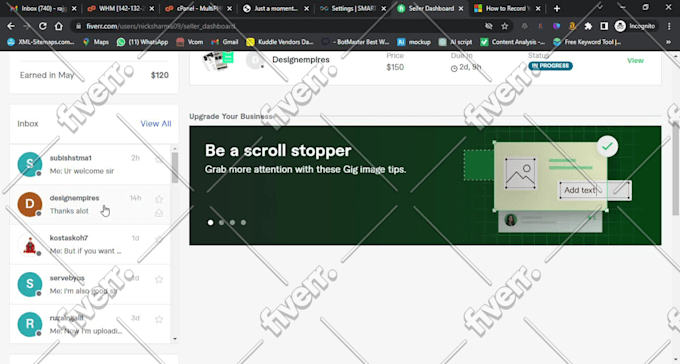Open subishstma1 avatar in inbox
Screen dimensions: 680x364
pyautogui.click(x=29, y=164)
